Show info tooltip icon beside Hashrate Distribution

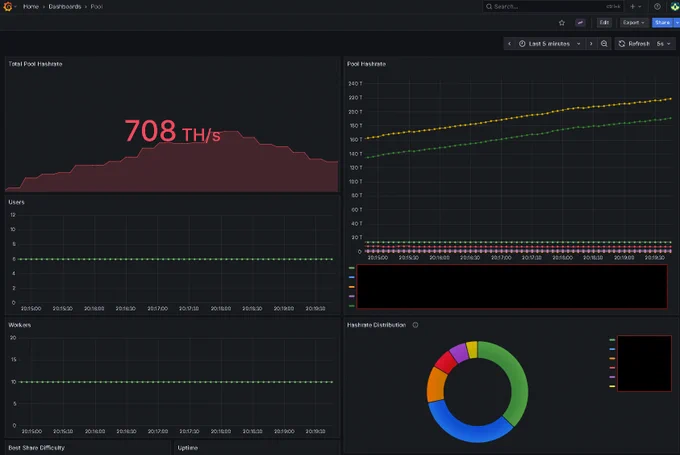coord(415,325)
